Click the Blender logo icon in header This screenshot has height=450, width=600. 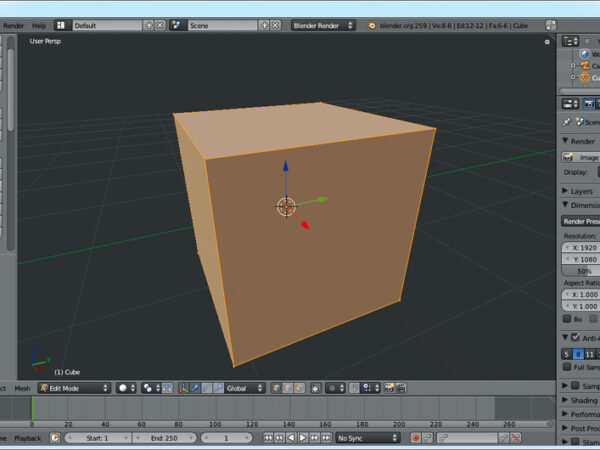click(372, 25)
